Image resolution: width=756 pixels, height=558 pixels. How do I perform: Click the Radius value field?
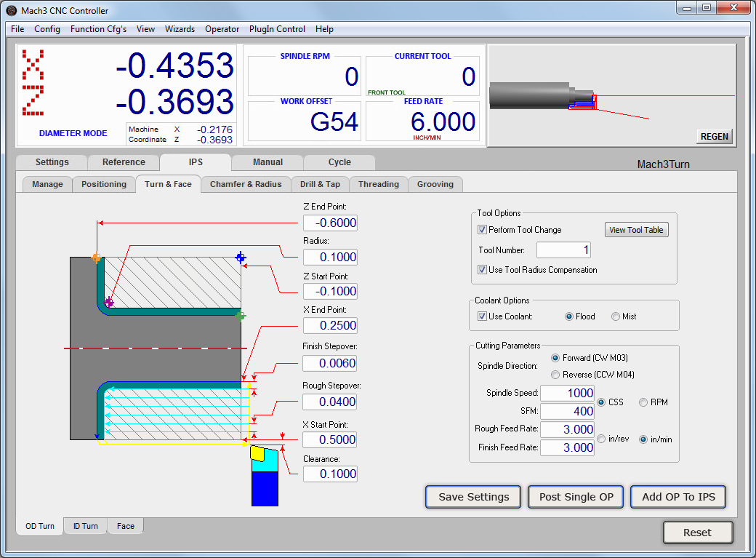point(330,258)
